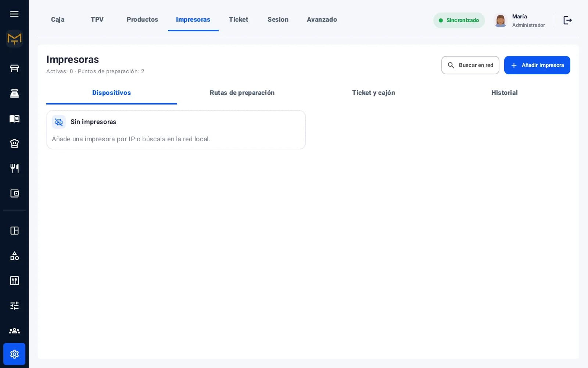Open the Sesion tab
588x368 pixels.
(278, 20)
